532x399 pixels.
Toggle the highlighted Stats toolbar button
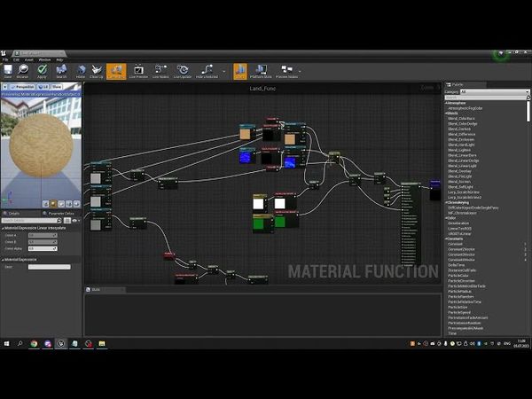240,72
